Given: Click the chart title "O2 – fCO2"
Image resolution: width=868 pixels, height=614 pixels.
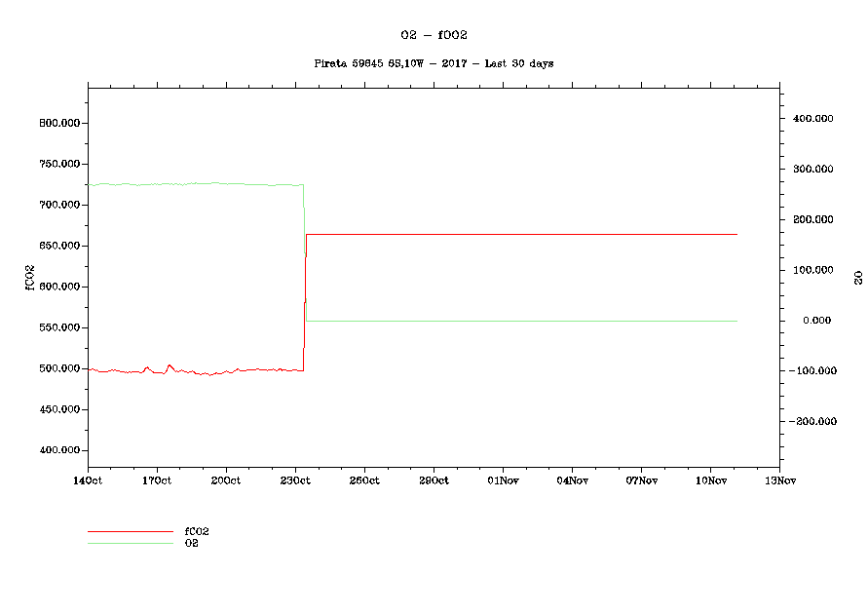Looking at the screenshot, I should coord(434,35).
